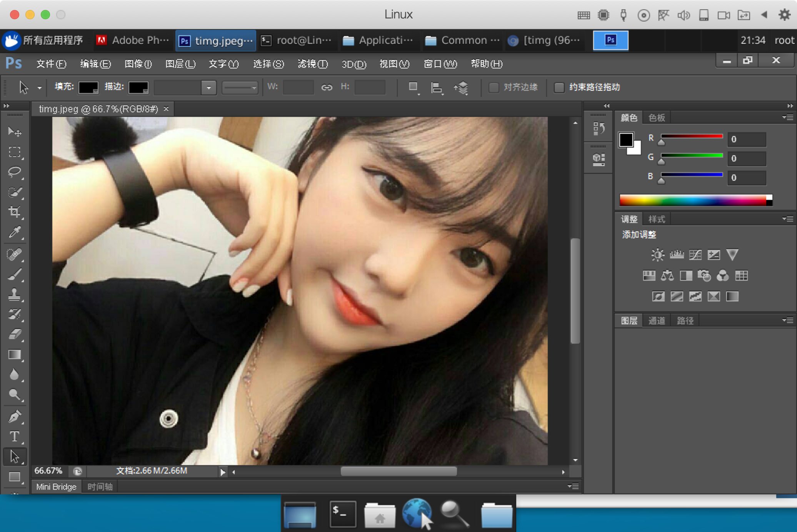The width and height of the screenshot is (797, 532).
Task: Add Vibrance adjustment
Action: point(732,255)
